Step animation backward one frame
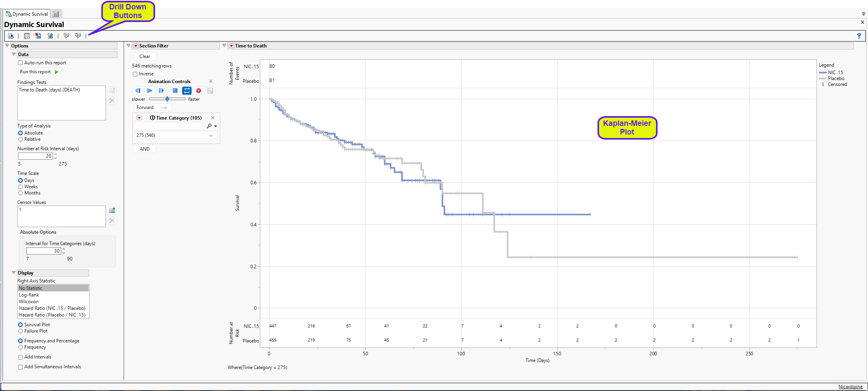The image size is (868, 391). pyautogui.click(x=138, y=91)
